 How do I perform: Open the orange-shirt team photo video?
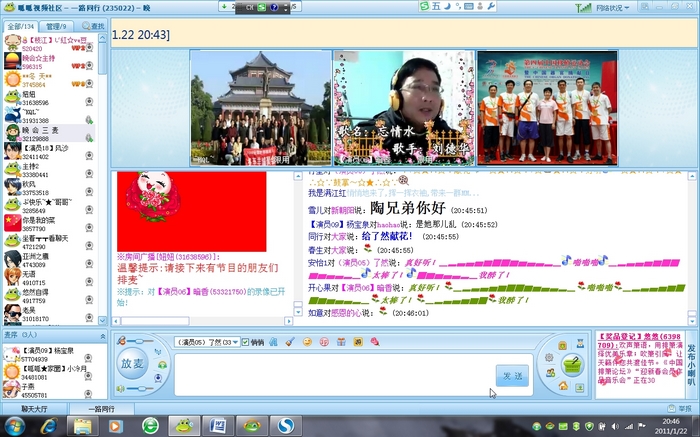547,108
